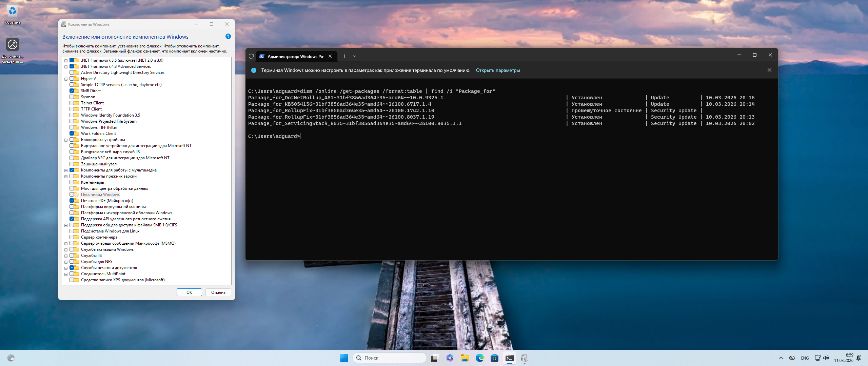Enable the Telnet Client checkbox
This screenshot has height=366, width=868.
pos(72,103)
